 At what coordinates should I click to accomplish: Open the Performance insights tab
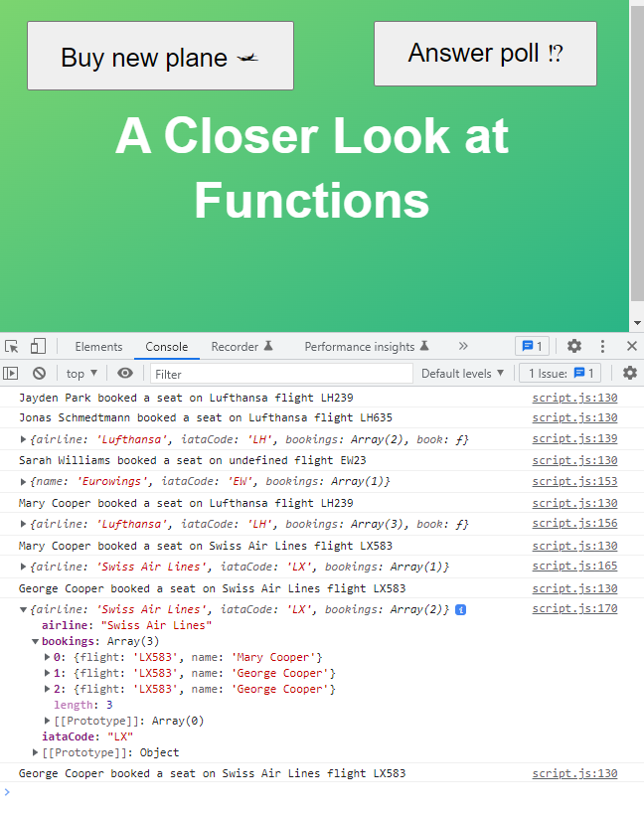(367, 347)
